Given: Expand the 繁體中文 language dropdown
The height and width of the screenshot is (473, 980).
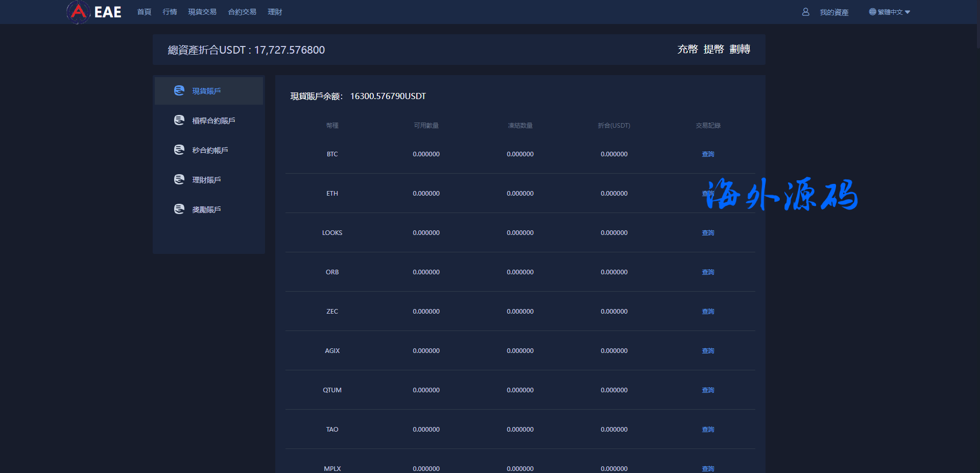Looking at the screenshot, I should 907,12.
